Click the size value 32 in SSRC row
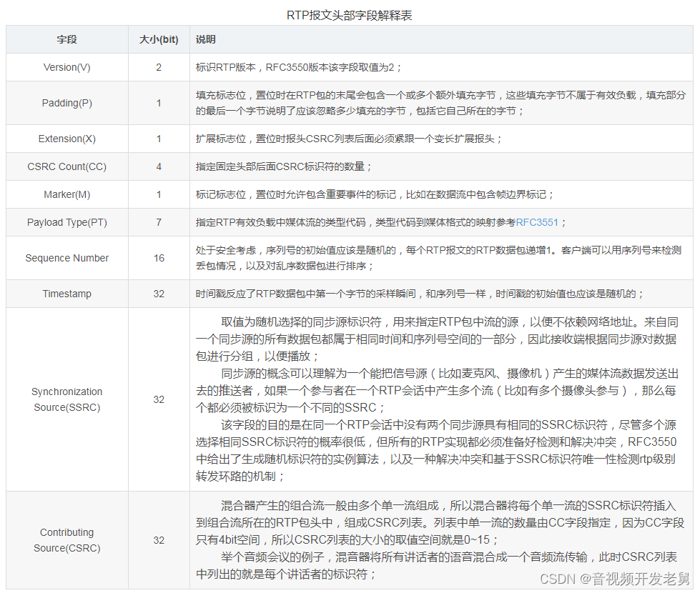Image resolution: width=700 pixels, height=593 pixels. (x=159, y=399)
